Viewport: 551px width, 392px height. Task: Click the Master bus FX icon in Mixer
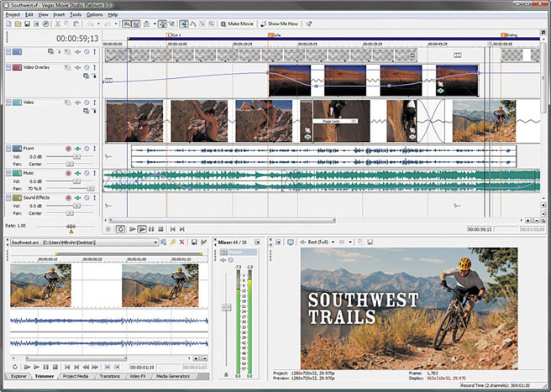(223, 259)
